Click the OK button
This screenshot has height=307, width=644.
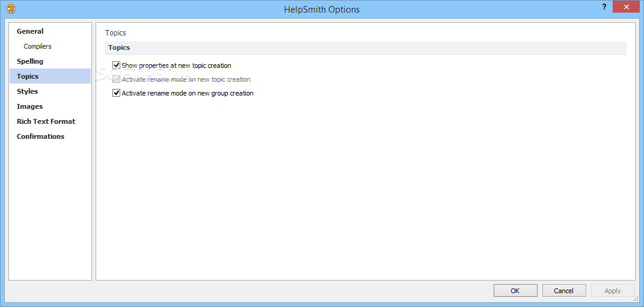pyautogui.click(x=515, y=291)
